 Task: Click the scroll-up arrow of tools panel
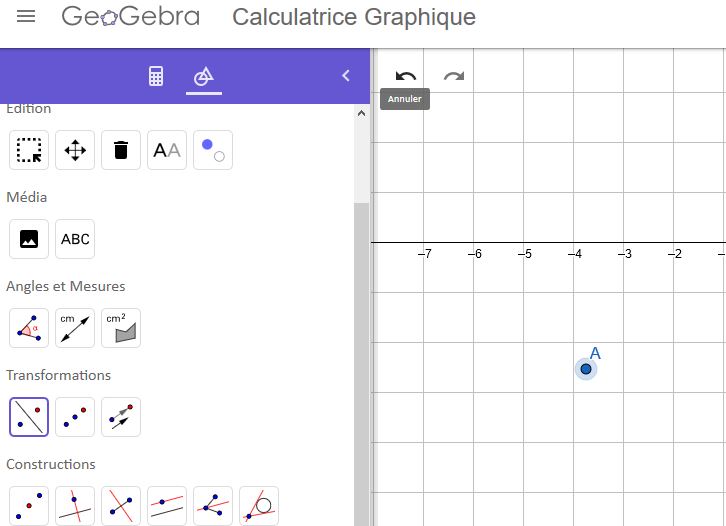362,113
